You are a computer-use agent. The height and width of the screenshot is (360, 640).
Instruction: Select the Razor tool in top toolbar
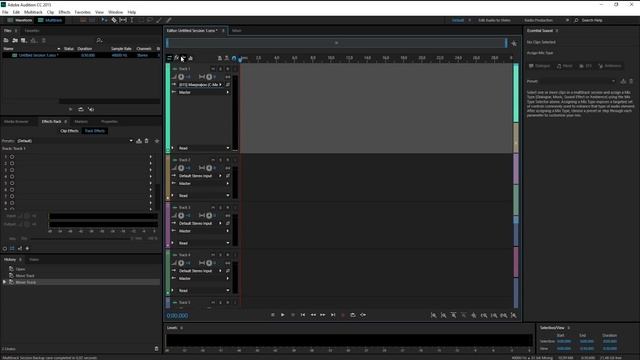tap(114, 20)
